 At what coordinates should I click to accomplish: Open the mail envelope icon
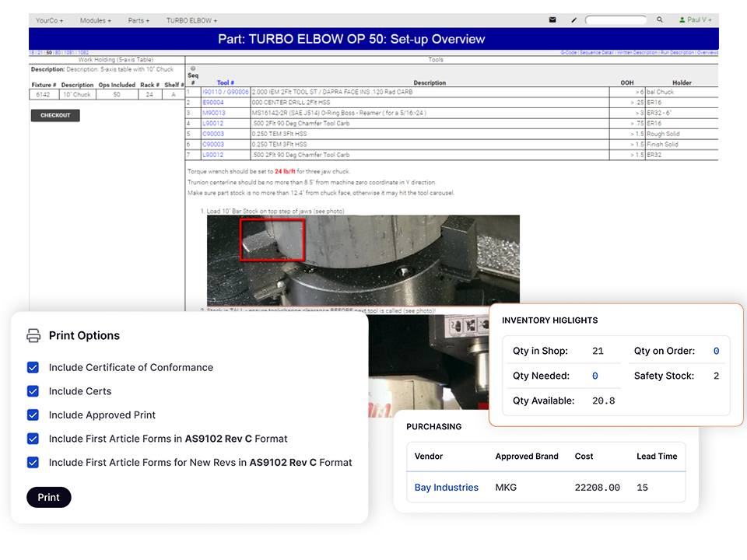(552, 20)
